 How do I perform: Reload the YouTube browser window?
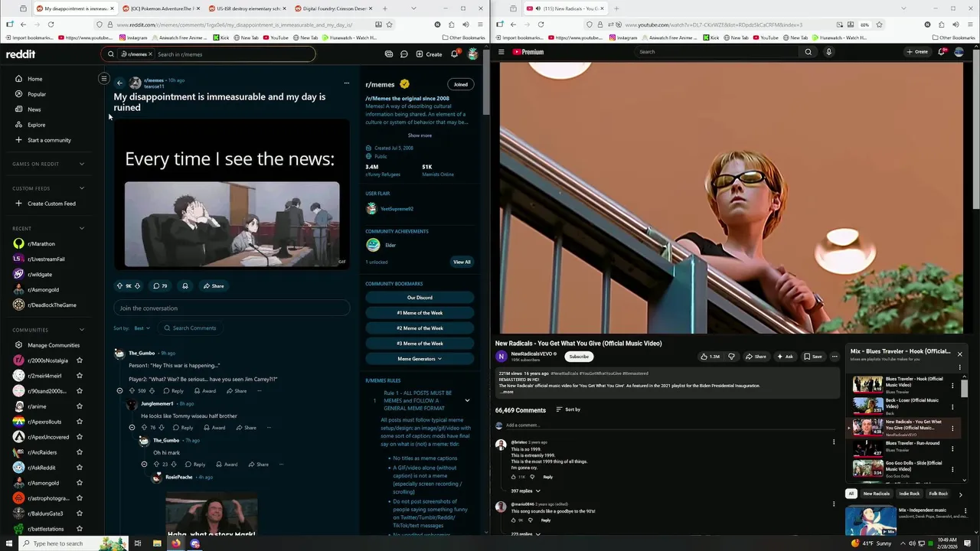pos(541,24)
